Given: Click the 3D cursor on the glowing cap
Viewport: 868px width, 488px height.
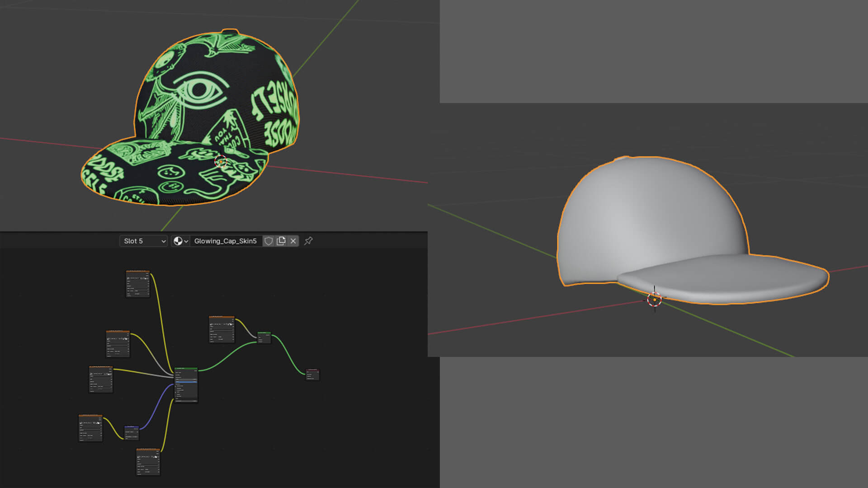Looking at the screenshot, I should tap(221, 161).
